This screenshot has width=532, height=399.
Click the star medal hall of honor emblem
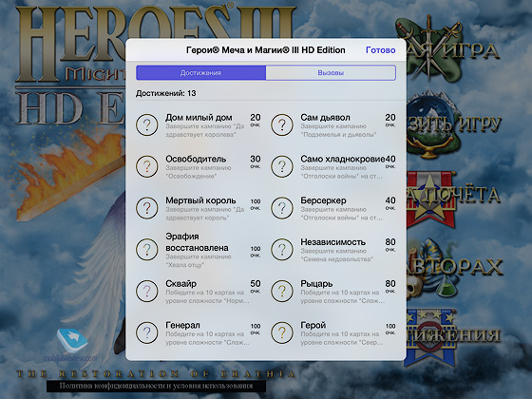tap(430, 200)
